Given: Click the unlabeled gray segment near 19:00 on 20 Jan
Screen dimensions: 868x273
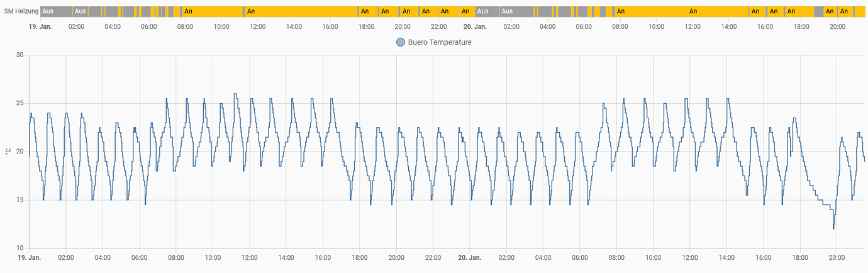Looking at the screenshot, I should click(x=818, y=11).
